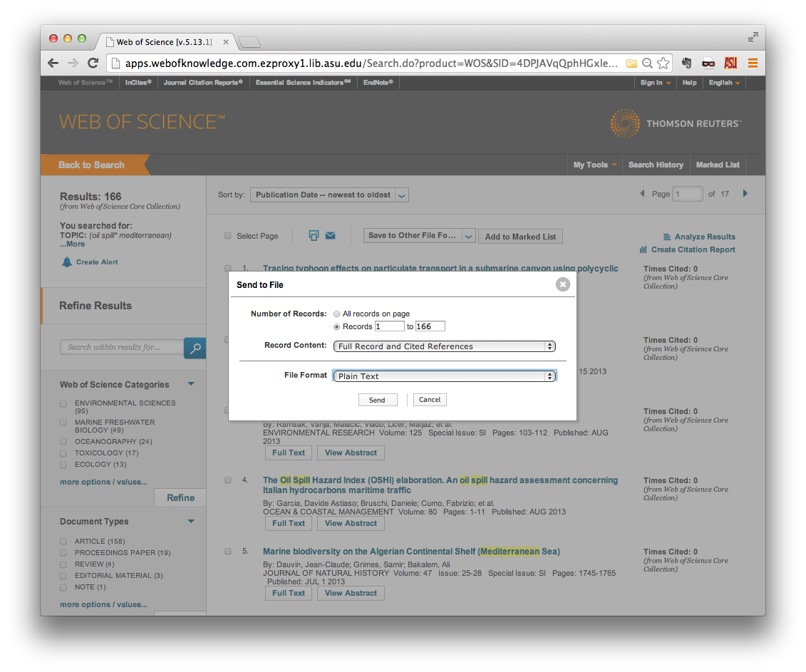Image resolution: width=806 pixels, height=672 pixels.
Task: Check ENVIRONMENTAL SCIENCES category checkbox
Action: pos(63,403)
